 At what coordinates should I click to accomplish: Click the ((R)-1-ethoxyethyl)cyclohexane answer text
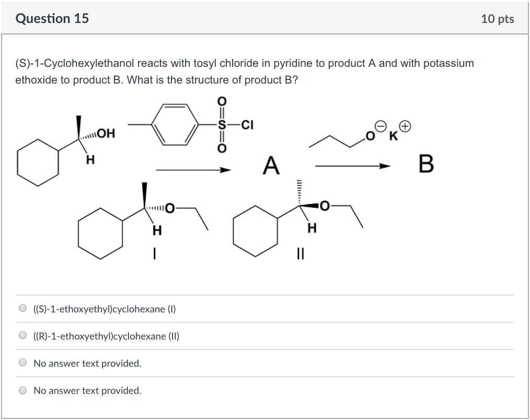106,336
